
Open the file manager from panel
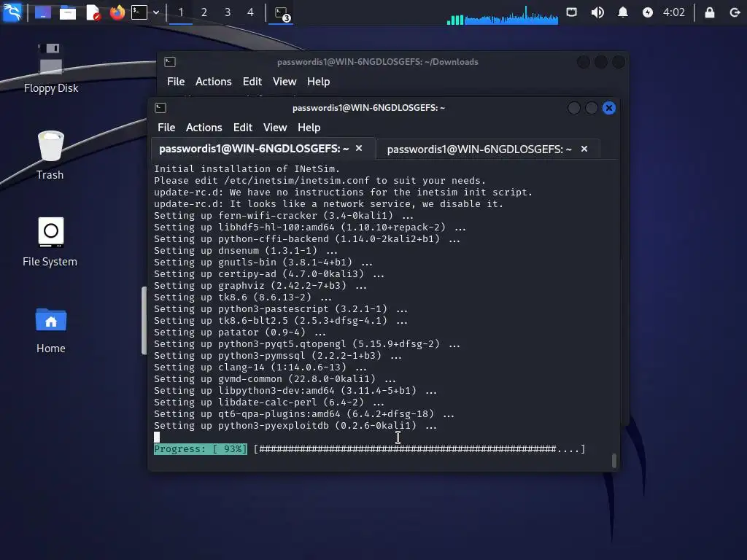[68, 12]
